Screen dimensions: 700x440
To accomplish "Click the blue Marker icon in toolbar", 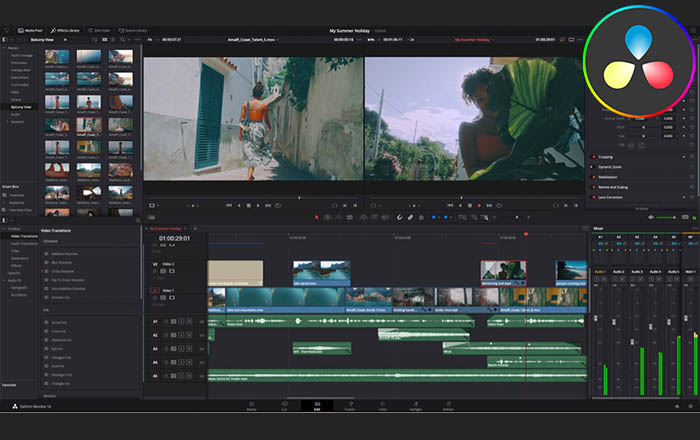I will tap(446, 217).
